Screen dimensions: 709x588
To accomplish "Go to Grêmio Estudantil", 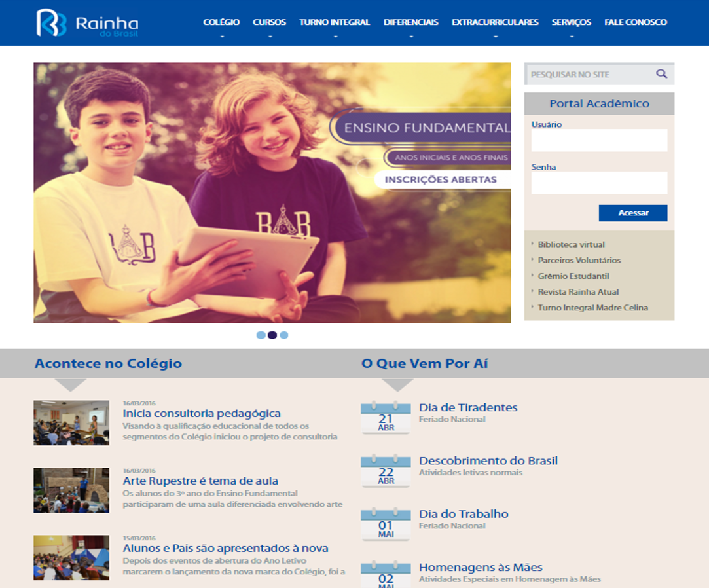I will click(573, 276).
